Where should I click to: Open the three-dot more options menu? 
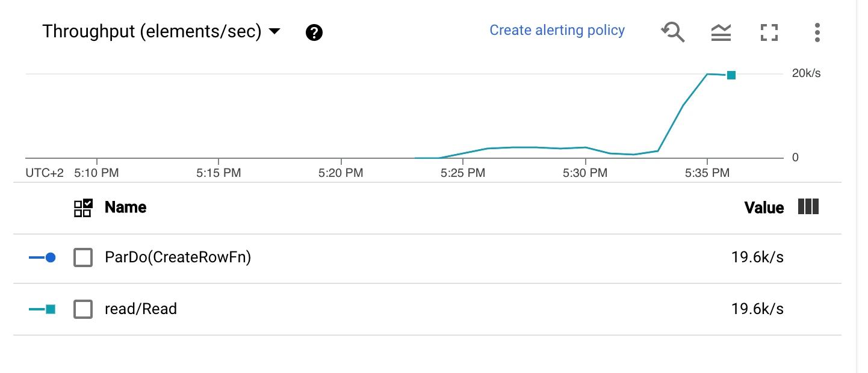point(817,32)
